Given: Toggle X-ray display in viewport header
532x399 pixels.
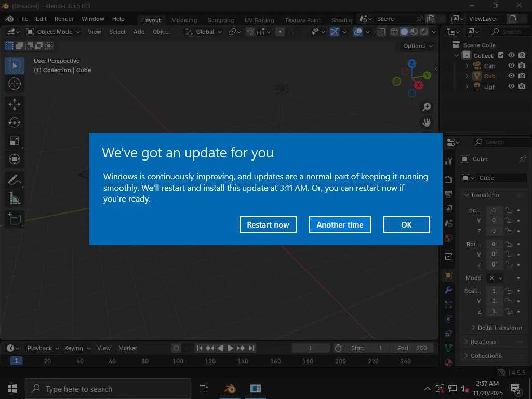Looking at the screenshot, I should click(381, 32).
